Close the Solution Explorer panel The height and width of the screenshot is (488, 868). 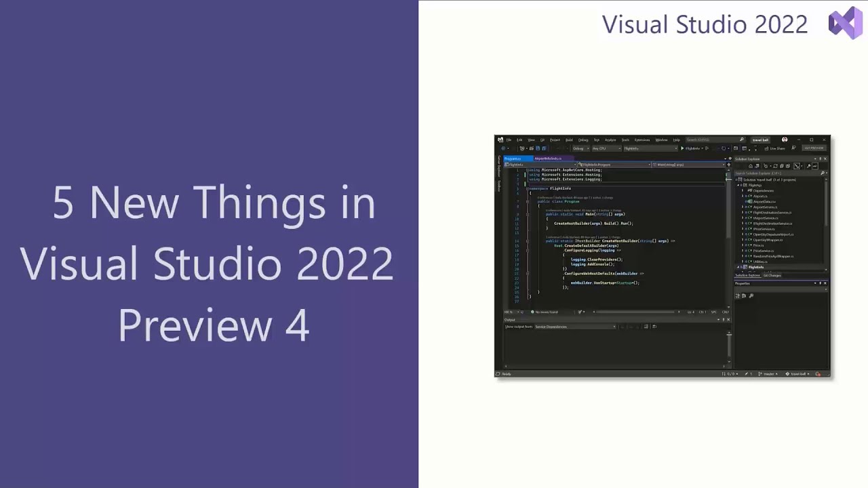[x=825, y=159]
